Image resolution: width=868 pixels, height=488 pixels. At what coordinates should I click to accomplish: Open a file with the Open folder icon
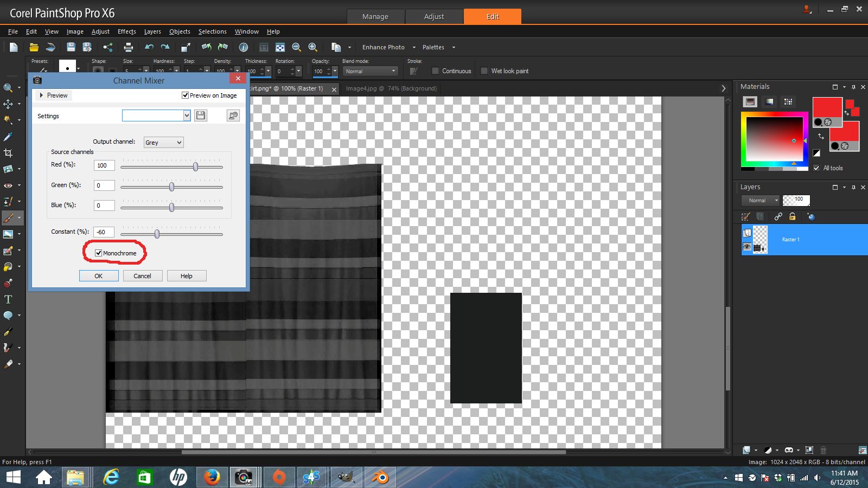[35, 47]
